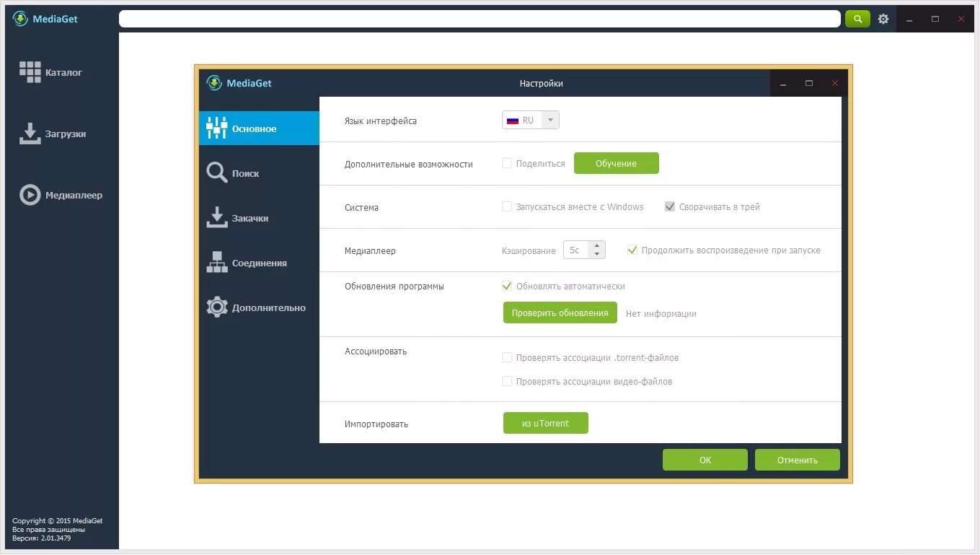Click the MediaGet logo in main window
The height and width of the screenshot is (555, 980).
[x=21, y=19]
